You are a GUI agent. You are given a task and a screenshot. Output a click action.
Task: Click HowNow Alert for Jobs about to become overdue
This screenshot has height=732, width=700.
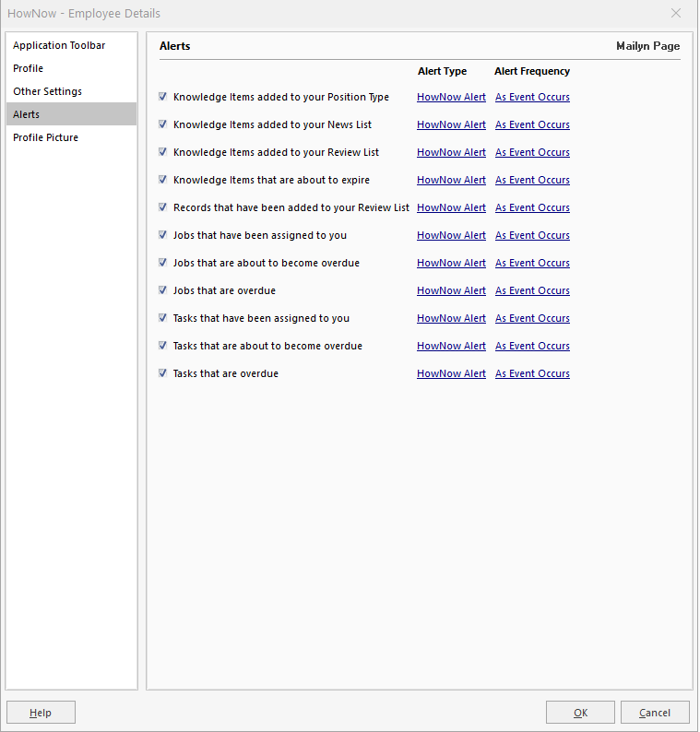click(x=451, y=263)
